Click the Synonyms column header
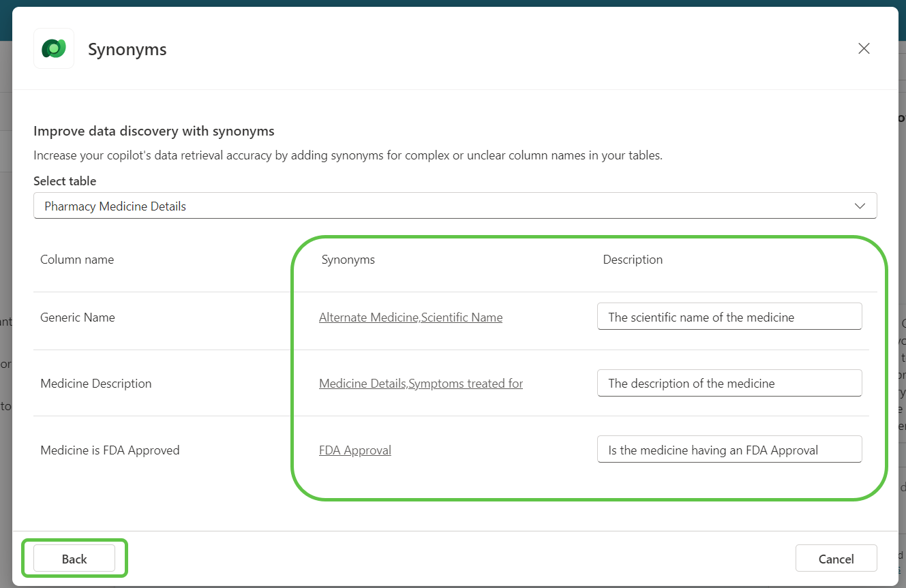Screen dimensions: 906x588 pos(348,260)
